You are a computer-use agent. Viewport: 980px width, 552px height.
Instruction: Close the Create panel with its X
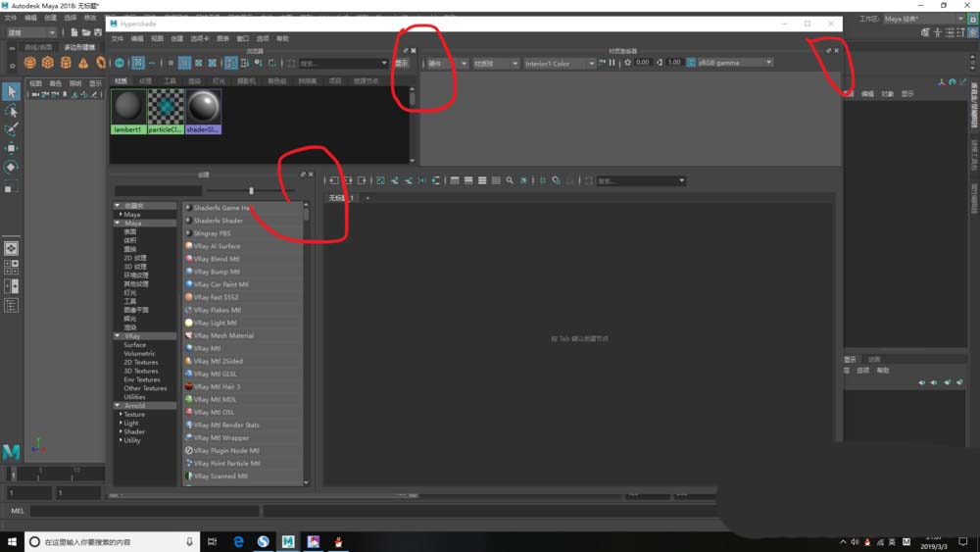tap(311, 175)
